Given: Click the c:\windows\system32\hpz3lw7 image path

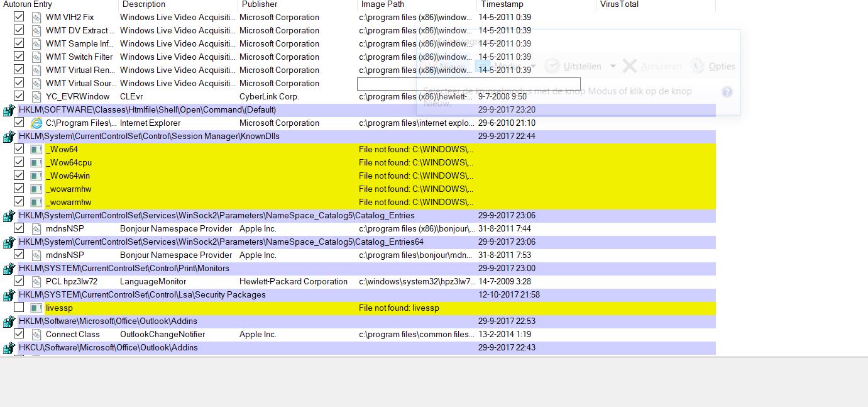Looking at the screenshot, I should pos(417,281).
